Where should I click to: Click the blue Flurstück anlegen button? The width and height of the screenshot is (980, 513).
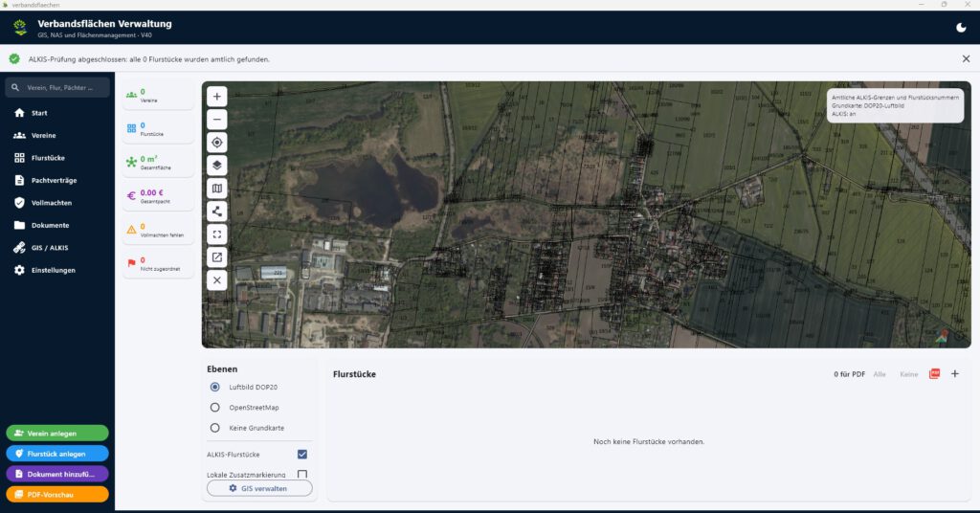pos(57,454)
